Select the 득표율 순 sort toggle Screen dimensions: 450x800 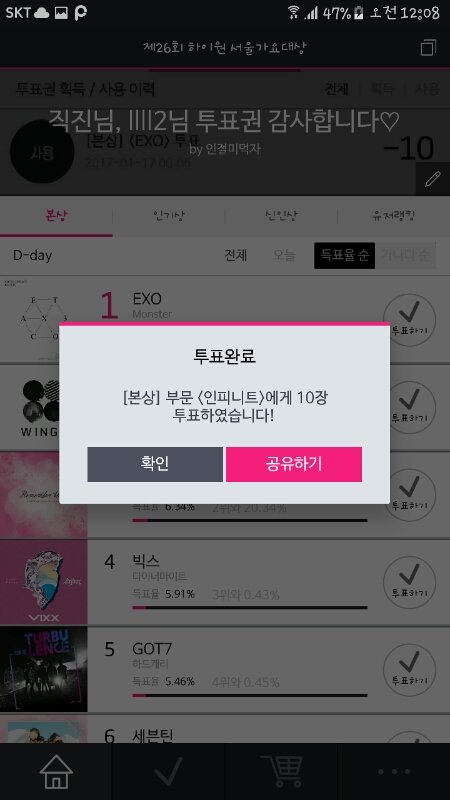click(344, 256)
